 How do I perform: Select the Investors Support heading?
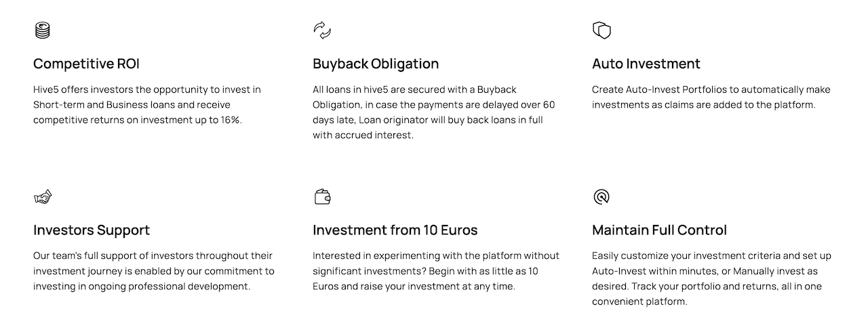point(92,230)
